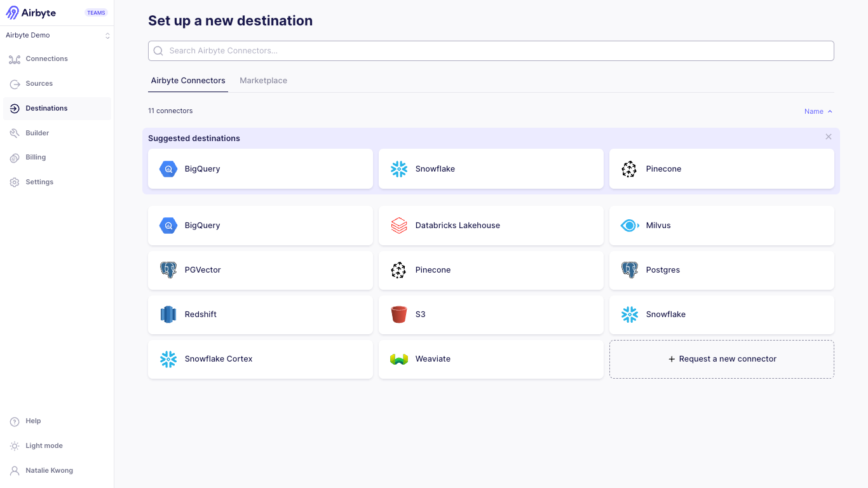Click the PGVector elephant icon
868x488 pixels.
(x=168, y=270)
